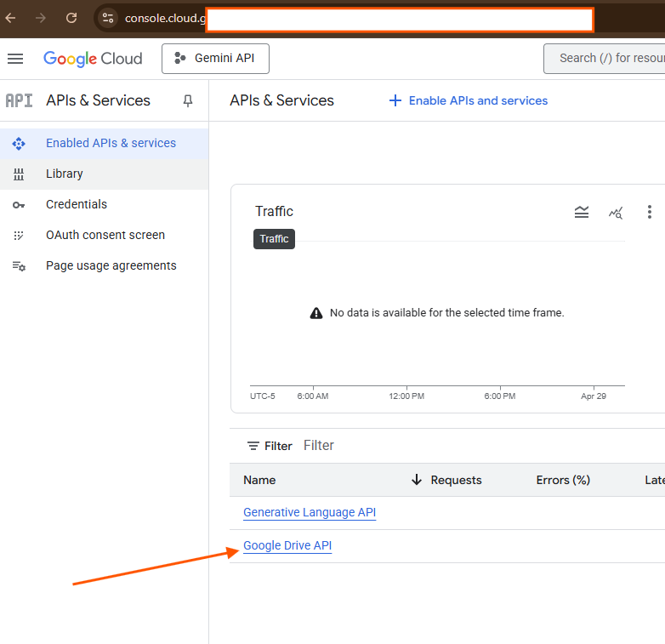Screen dimensions: 665x644
Task: Click the 12:00 PM axis label
Action: point(406,396)
